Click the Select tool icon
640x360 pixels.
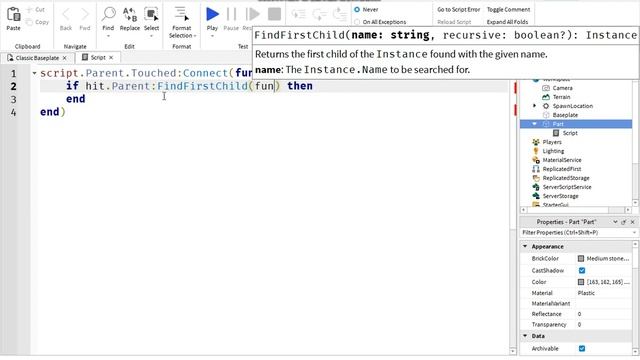coord(151,14)
